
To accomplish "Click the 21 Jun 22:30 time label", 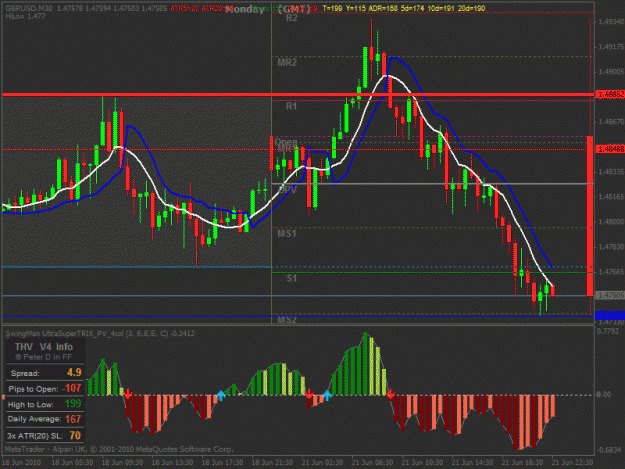I will pyautogui.click(x=572, y=462).
